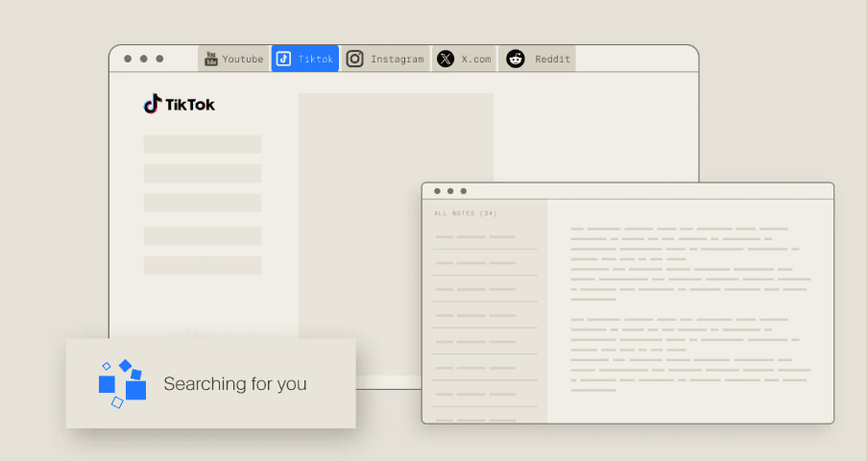Click the note text area in notes window
This screenshot has width=868, height=461.
pos(690,310)
